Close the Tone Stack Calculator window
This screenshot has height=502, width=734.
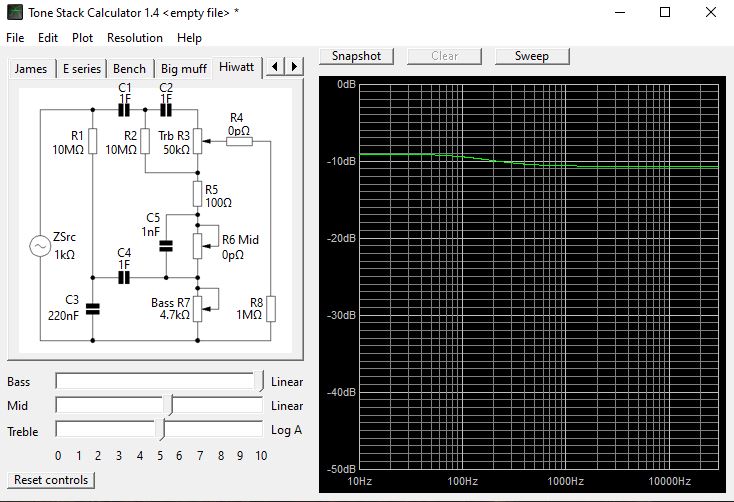(711, 12)
